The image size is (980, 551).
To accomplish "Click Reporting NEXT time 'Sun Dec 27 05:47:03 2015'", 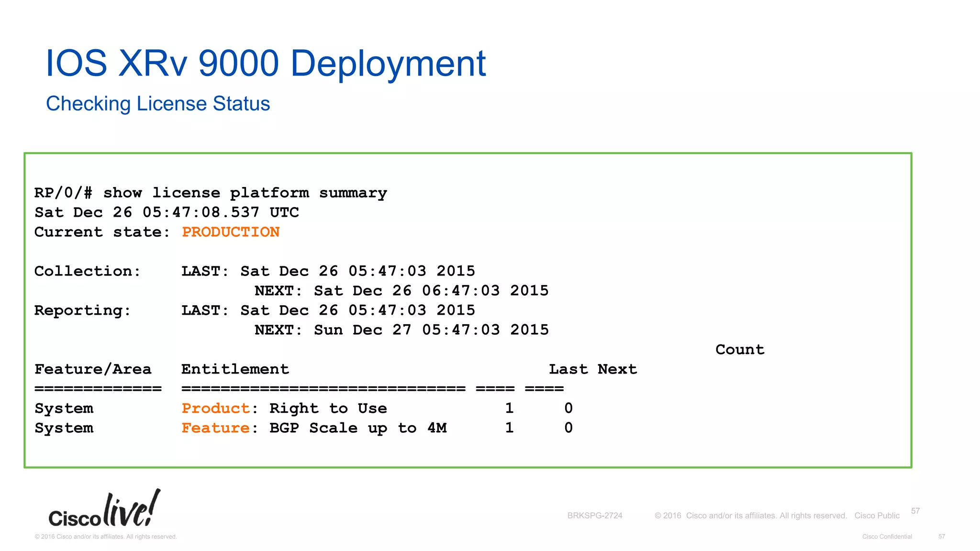I will click(x=431, y=330).
